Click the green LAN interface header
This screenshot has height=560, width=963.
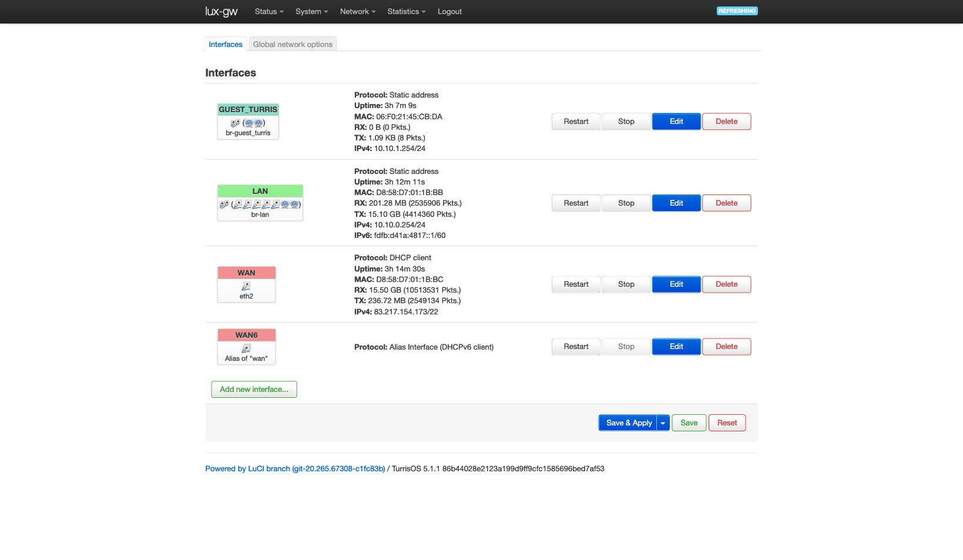[x=260, y=192]
